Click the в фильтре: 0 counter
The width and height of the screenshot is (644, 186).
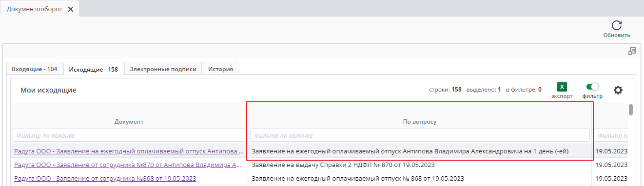tap(524, 90)
